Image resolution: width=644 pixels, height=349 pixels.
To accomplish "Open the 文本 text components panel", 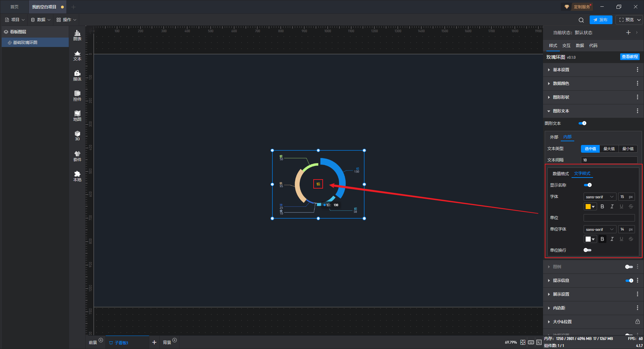I will click(x=77, y=55).
